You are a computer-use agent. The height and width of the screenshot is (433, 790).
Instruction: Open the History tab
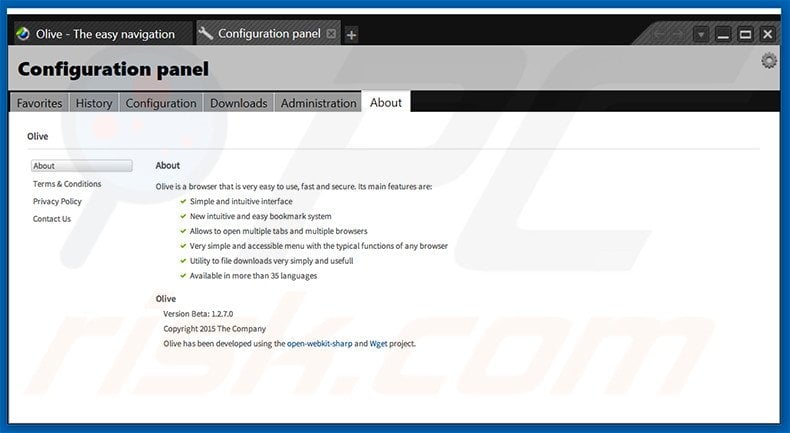click(x=94, y=102)
